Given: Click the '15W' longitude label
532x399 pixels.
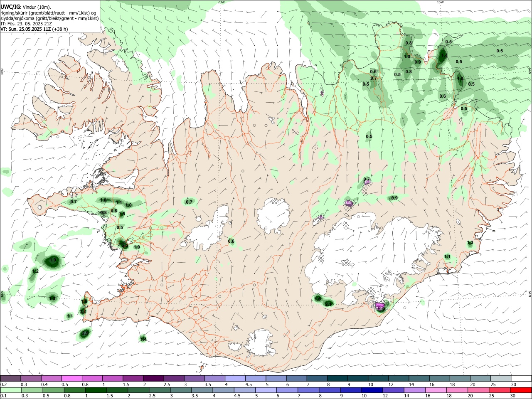Looking at the screenshot, I should (x=440, y=2).
